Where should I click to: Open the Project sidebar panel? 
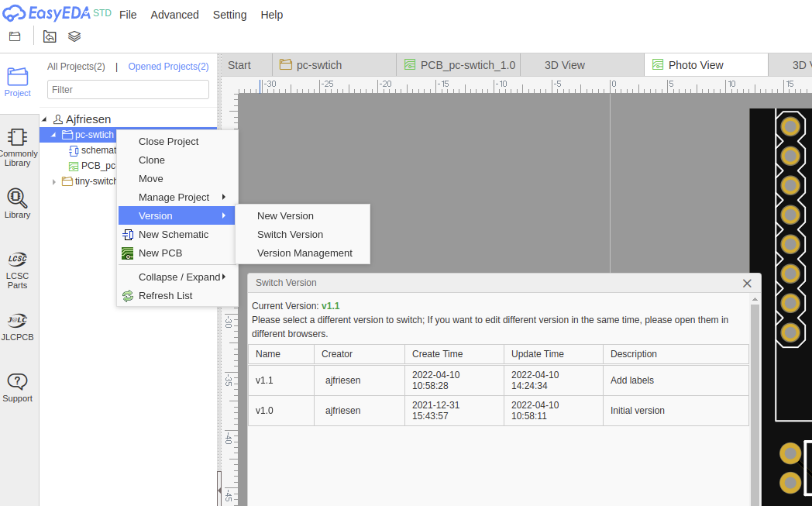[x=17, y=82]
